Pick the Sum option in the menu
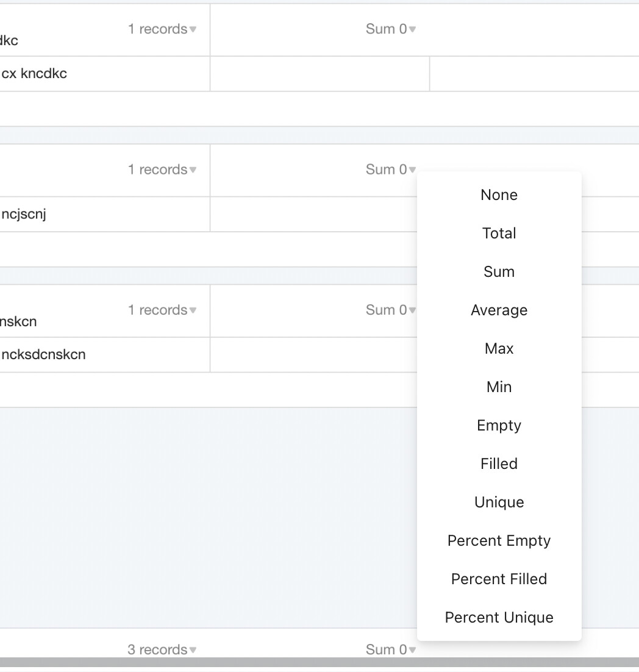Screen dimensions: 639x672 point(499,272)
